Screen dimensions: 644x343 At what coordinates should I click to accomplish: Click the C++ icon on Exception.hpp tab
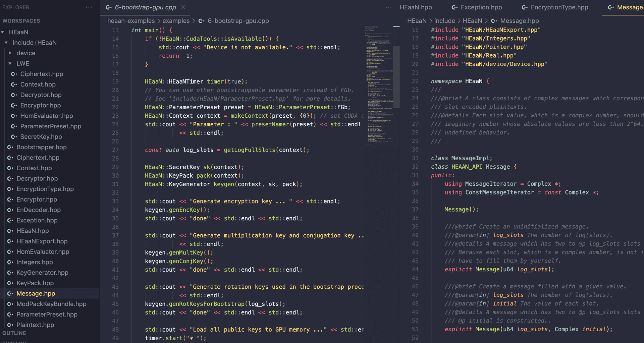tap(454, 7)
